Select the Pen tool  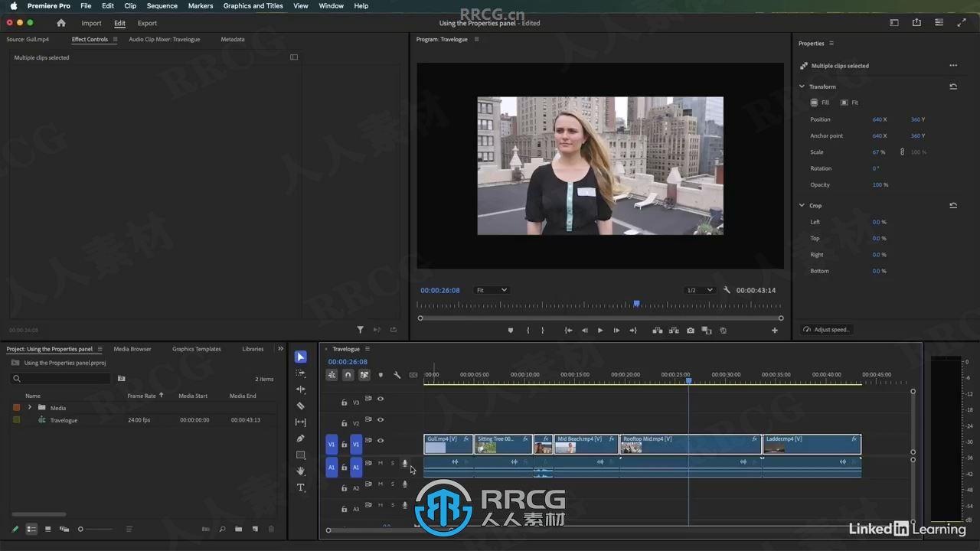click(301, 439)
